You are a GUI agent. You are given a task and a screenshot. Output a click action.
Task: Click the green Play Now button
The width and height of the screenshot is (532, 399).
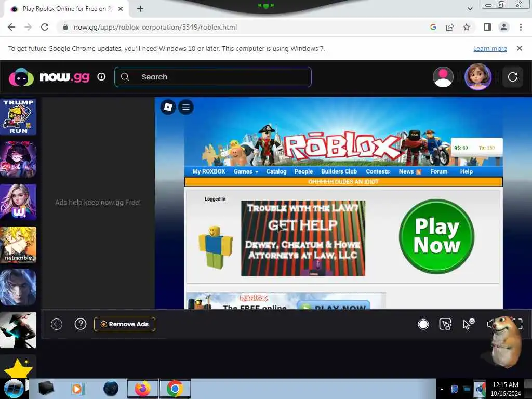click(x=436, y=236)
